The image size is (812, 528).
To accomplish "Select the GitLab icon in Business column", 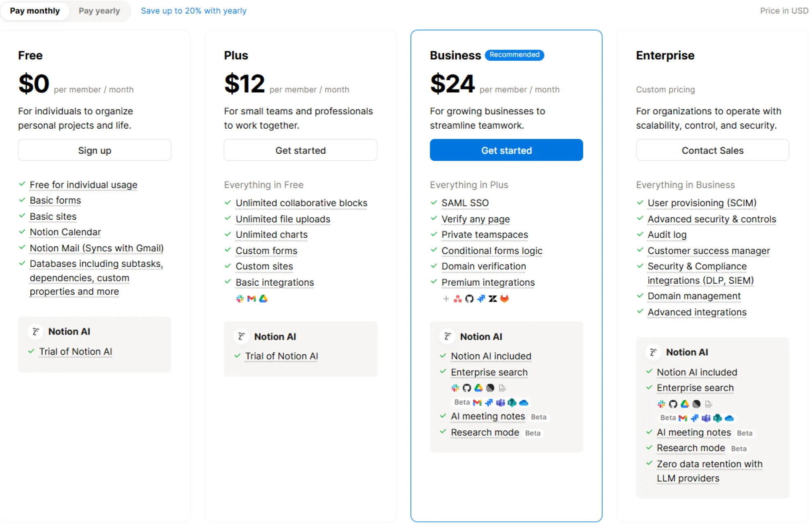I will (x=505, y=299).
